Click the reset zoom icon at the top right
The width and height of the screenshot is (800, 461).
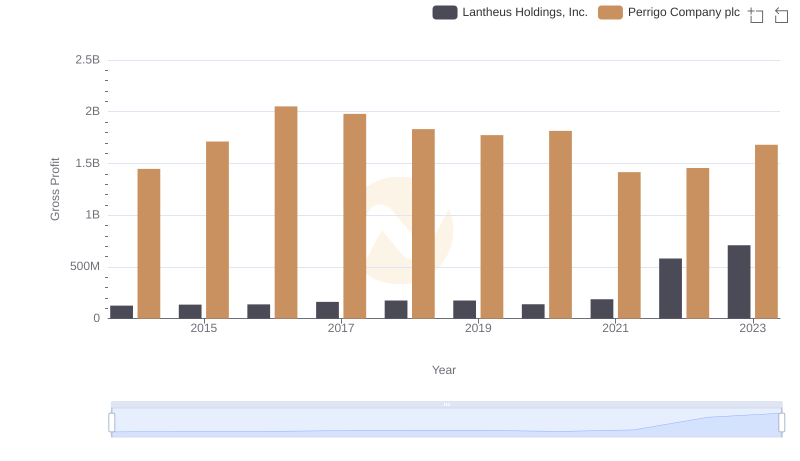(x=781, y=15)
